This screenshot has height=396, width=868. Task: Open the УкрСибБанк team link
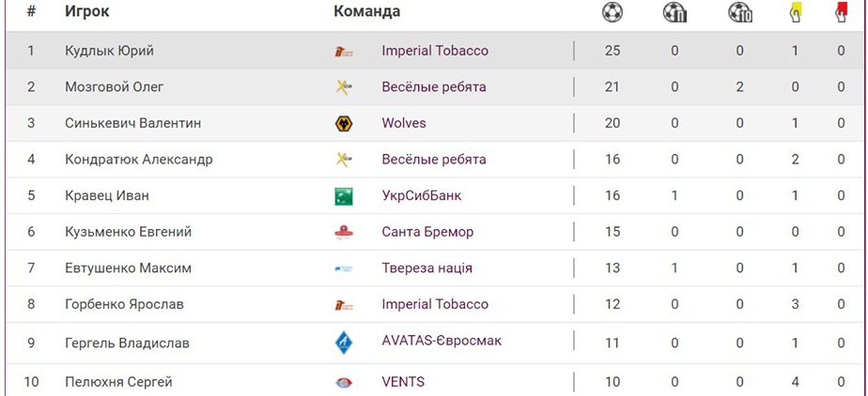tap(422, 196)
